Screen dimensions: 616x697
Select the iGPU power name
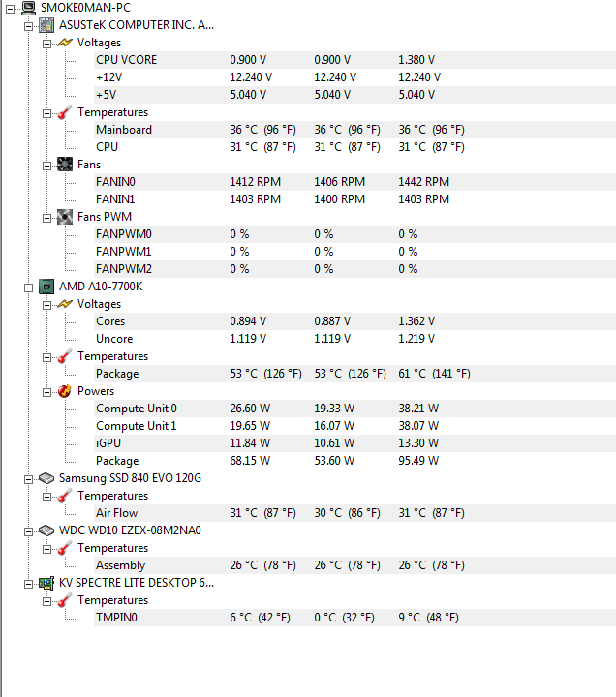click(108, 443)
